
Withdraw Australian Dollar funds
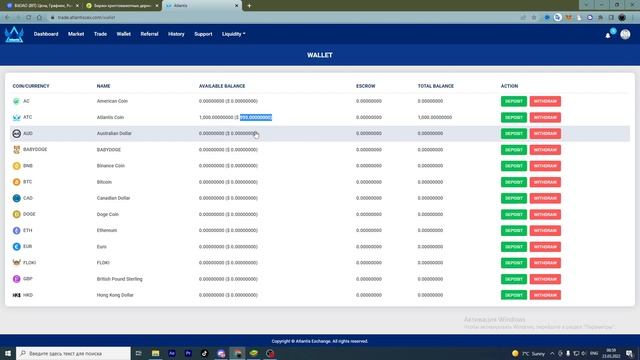coord(545,133)
